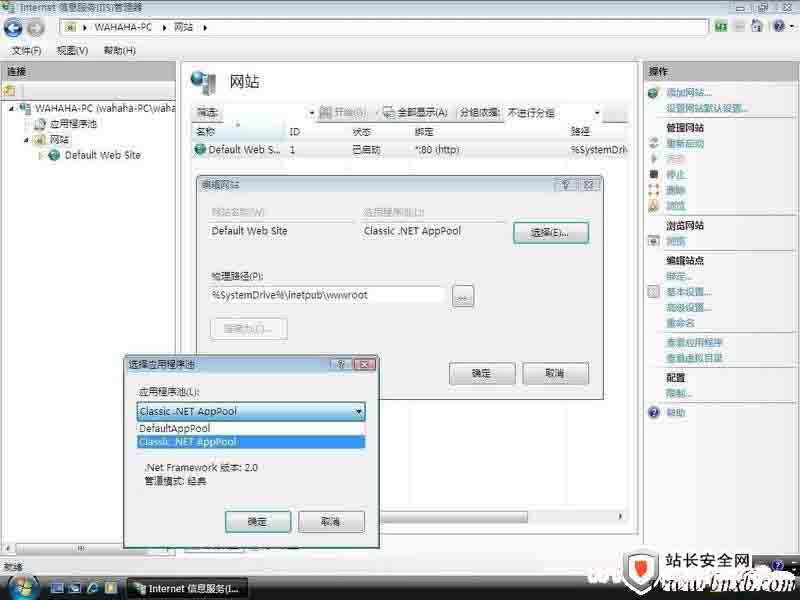The width and height of the screenshot is (800, 600).
Task: Click the 停止 stop square icon
Action: click(x=654, y=175)
